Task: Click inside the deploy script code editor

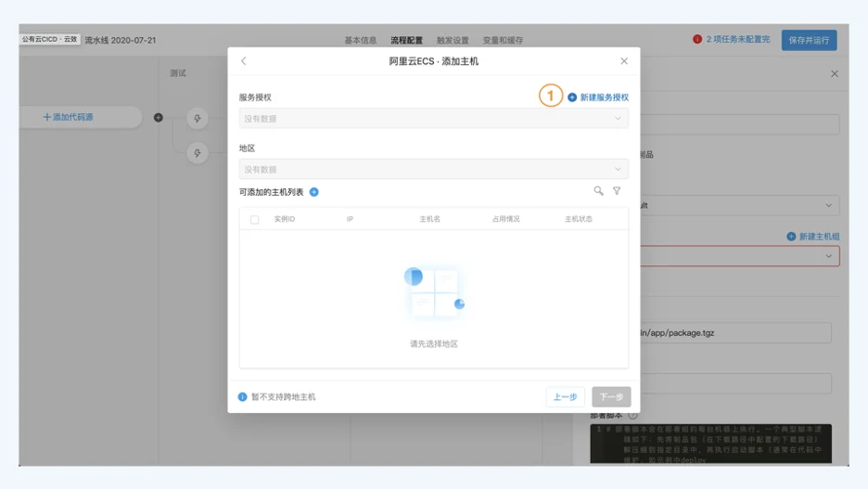Action: click(x=710, y=444)
